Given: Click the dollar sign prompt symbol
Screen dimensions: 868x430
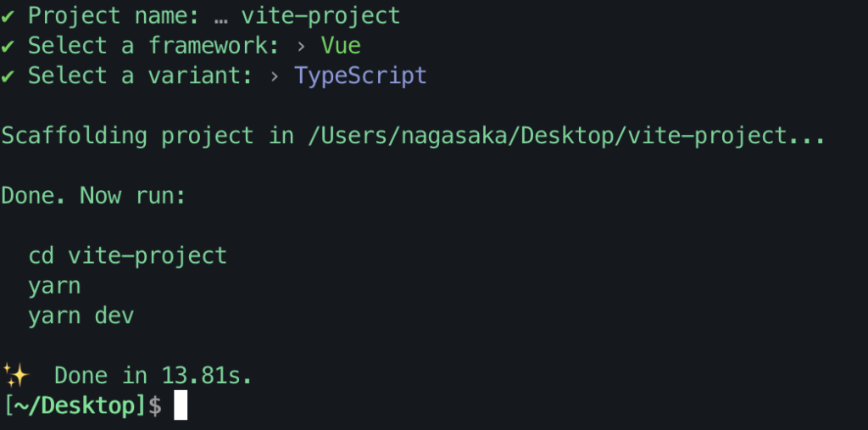Looking at the screenshot, I should click(x=155, y=406).
